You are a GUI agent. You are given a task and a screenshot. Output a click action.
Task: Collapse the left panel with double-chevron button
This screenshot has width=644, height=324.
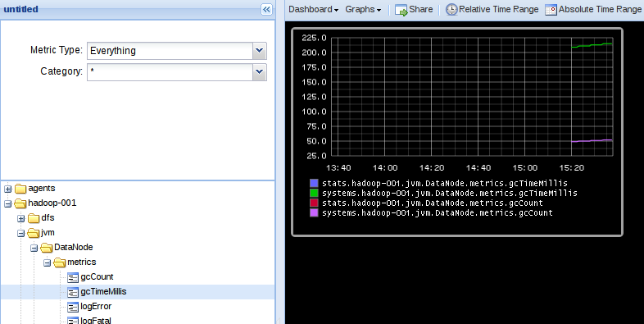[266, 10]
